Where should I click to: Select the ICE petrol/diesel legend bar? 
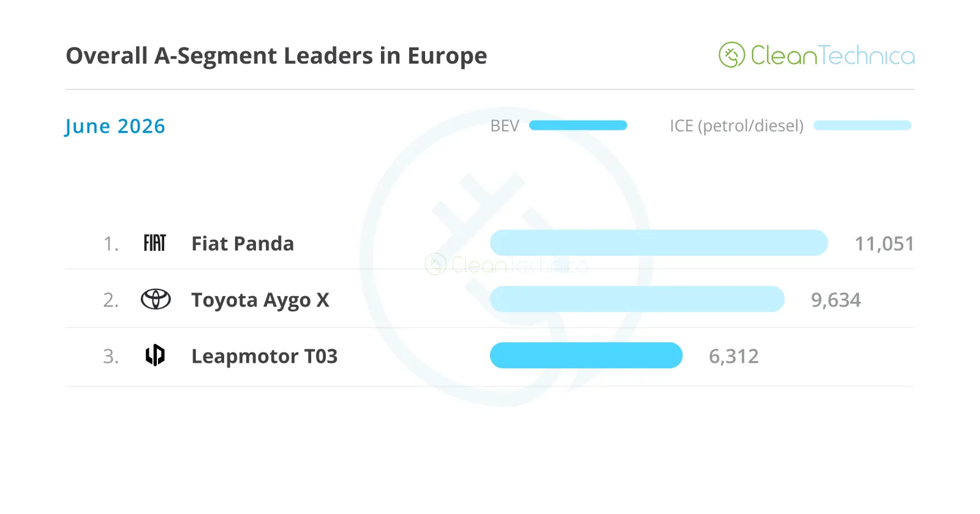point(862,125)
